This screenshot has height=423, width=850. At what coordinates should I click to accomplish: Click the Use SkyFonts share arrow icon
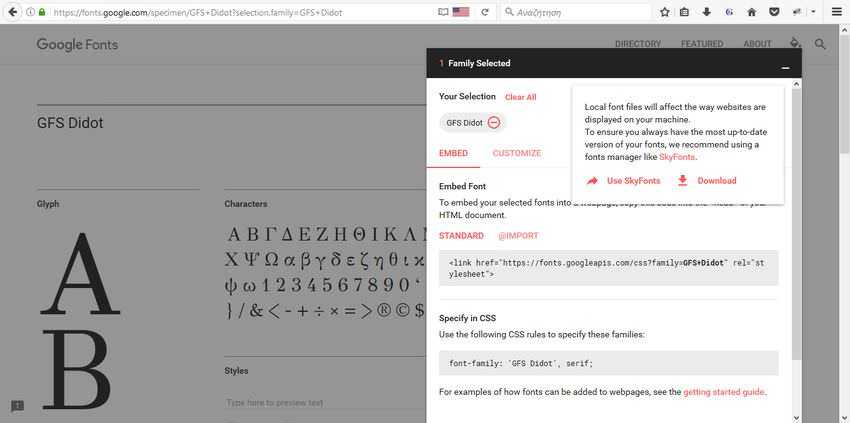(x=592, y=181)
